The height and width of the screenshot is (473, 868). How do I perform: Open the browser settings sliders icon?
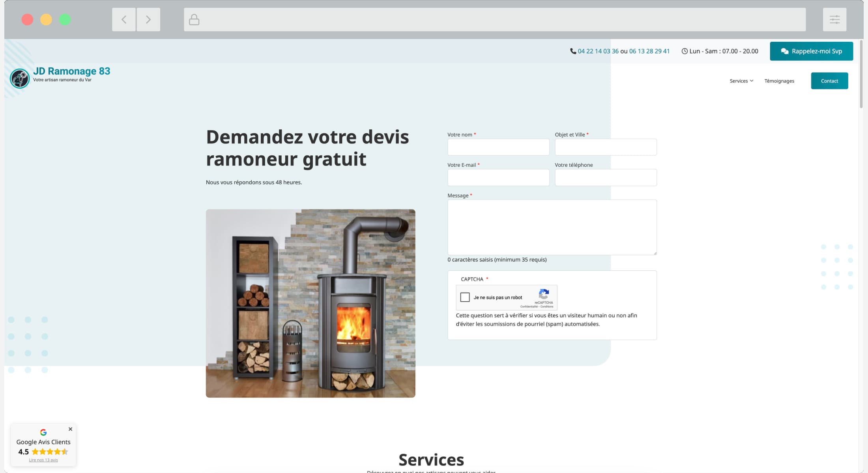(834, 19)
